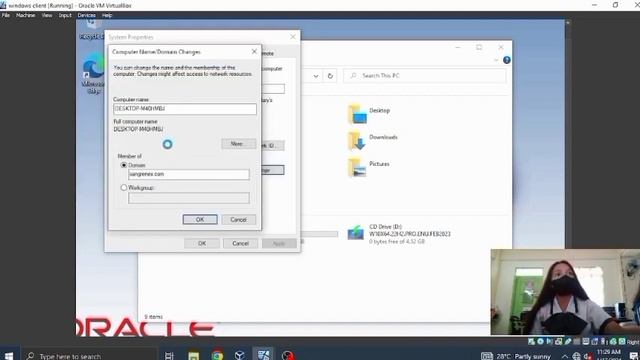Open the Recycle Bin desktop icon

92,29
